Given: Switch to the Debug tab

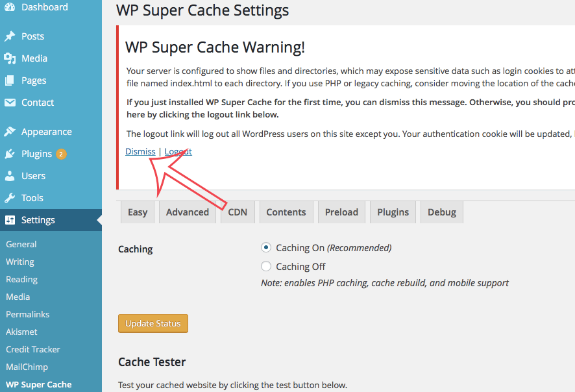Looking at the screenshot, I should (x=441, y=212).
